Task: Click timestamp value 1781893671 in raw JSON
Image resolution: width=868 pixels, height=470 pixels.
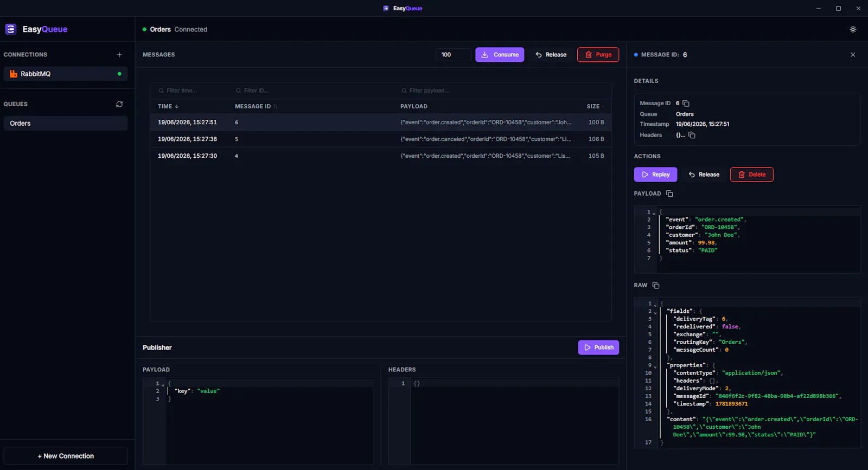Action: tap(731, 404)
